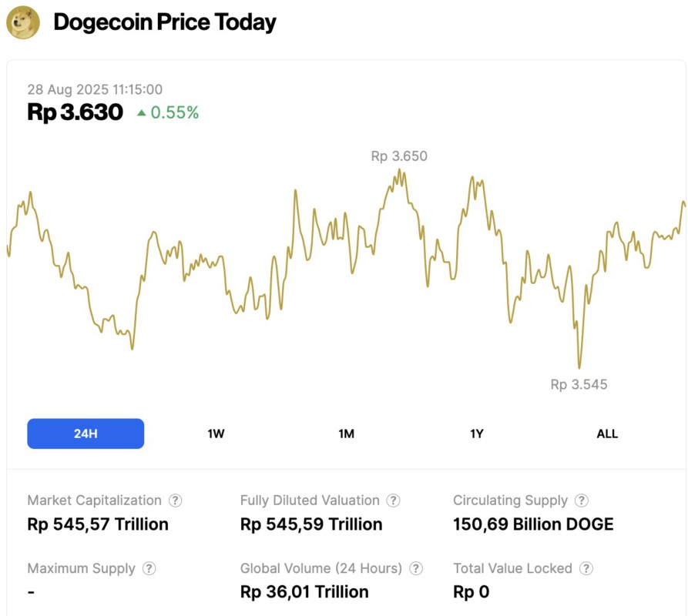Select the 1Y timeframe
This screenshot has height=616, width=688.
click(476, 434)
